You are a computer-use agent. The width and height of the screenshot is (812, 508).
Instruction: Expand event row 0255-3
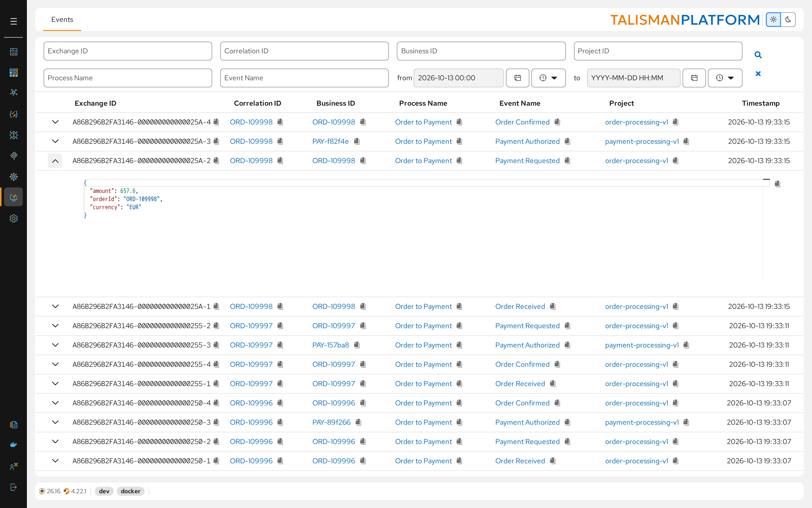tap(55, 345)
